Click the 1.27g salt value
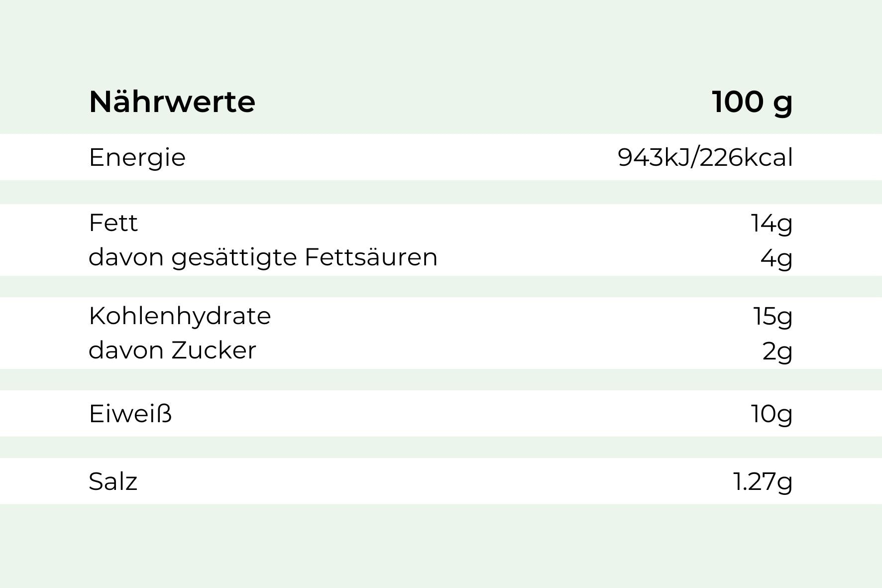Screen dimensions: 882x588 (x=763, y=481)
